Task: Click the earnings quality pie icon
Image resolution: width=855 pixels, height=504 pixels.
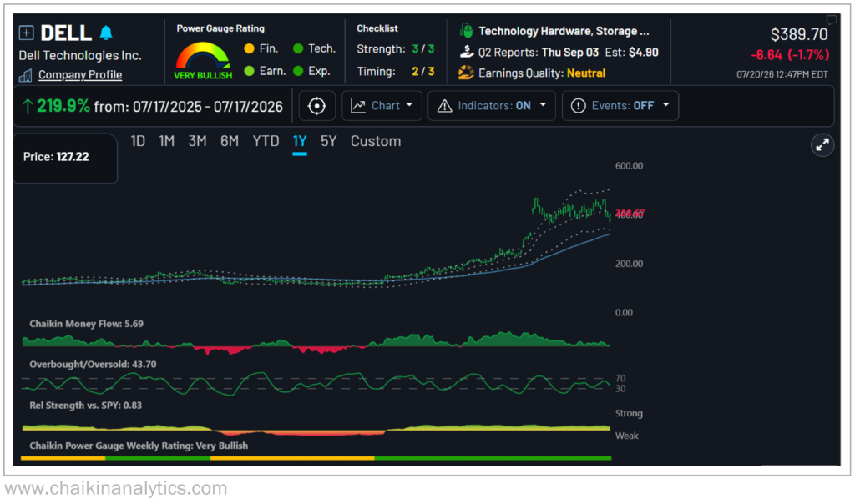Action: tap(466, 73)
